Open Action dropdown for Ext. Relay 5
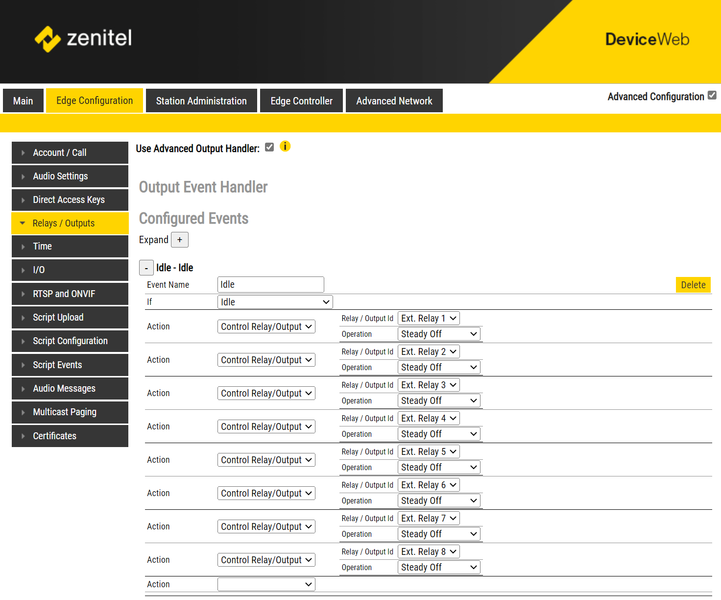The width and height of the screenshot is (721, 600). coord(266,460)
